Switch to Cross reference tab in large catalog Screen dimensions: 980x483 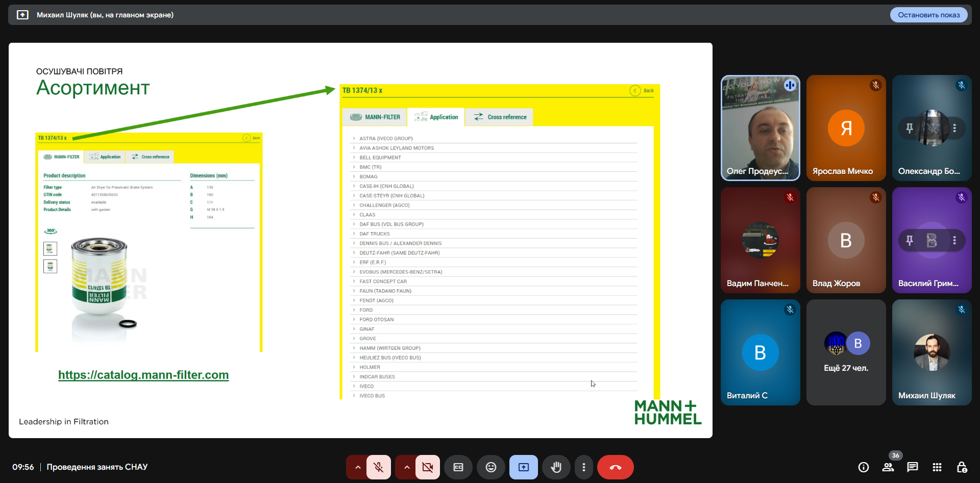tap(500, 117)
